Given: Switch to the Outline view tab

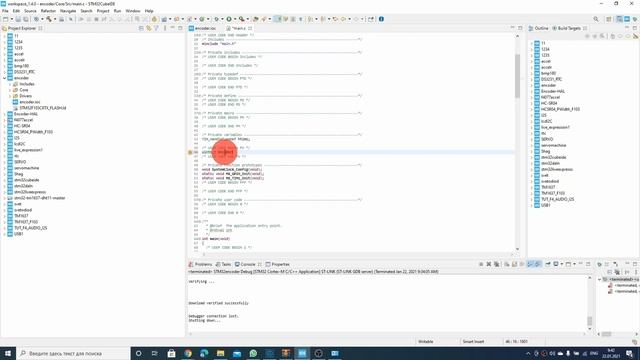Looking at the screenshot, I should pos(538,28).
